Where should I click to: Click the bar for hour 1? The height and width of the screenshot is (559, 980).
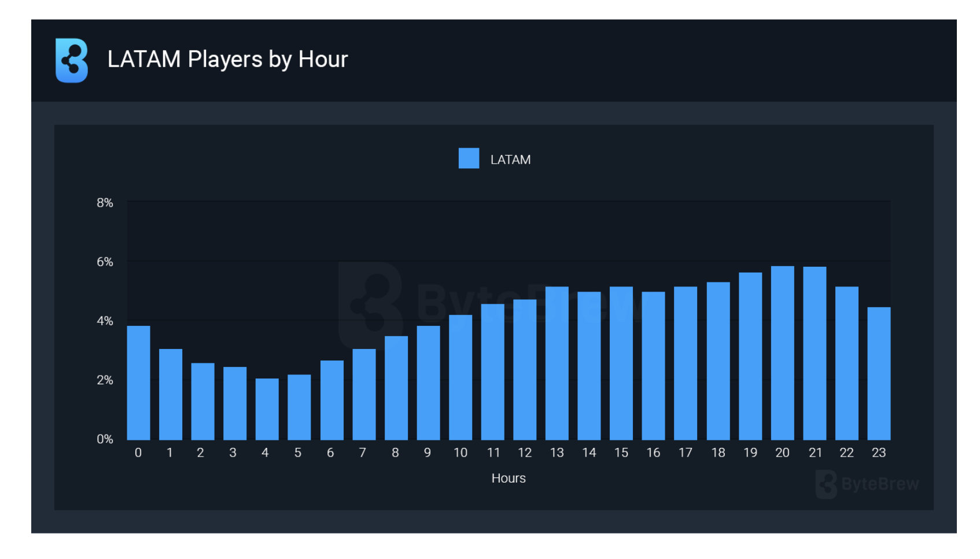coord(171,395)
